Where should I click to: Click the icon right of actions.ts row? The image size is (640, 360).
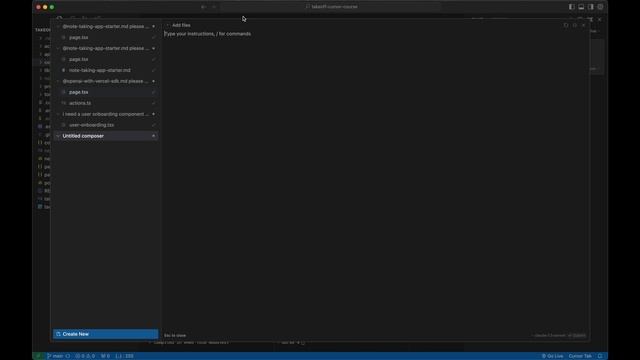pyautogui.click(x=154, y=103)
